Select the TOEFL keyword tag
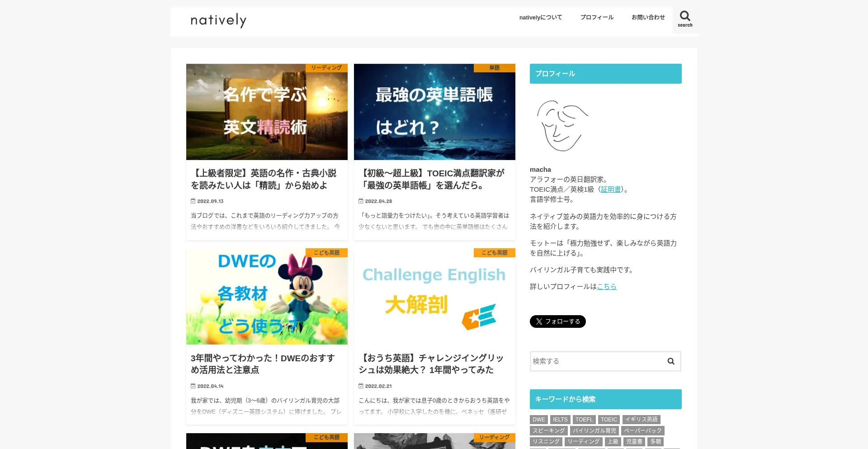The width and height of the screenshot is (868, 449). click(x=584, y=420)
